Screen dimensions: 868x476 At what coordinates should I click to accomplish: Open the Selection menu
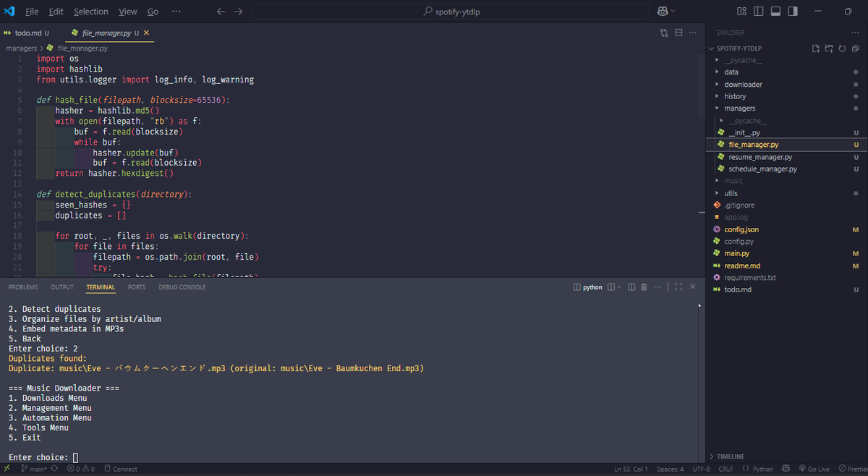point(91,12)
